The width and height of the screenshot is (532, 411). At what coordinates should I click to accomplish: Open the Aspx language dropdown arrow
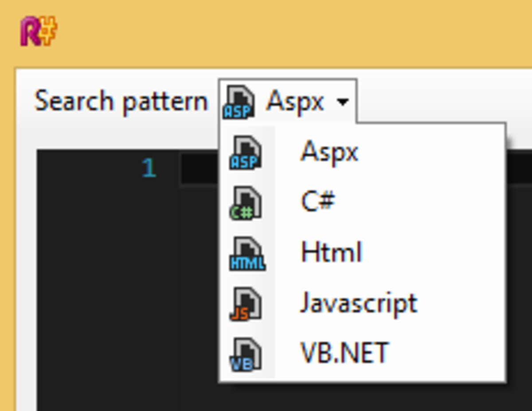(x=342, y=103)
